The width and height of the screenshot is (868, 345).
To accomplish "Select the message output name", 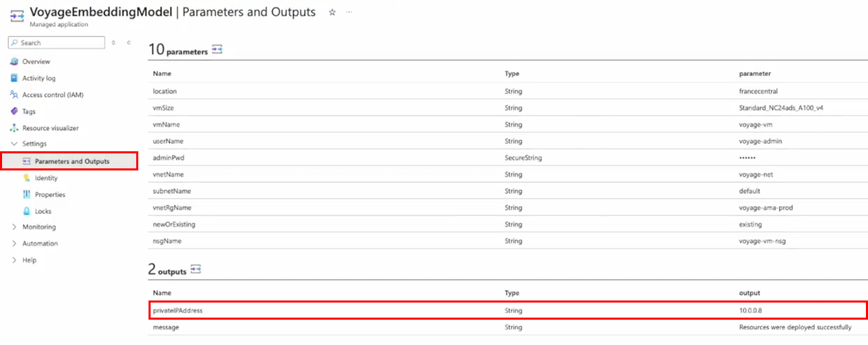I will coord(166,327).
